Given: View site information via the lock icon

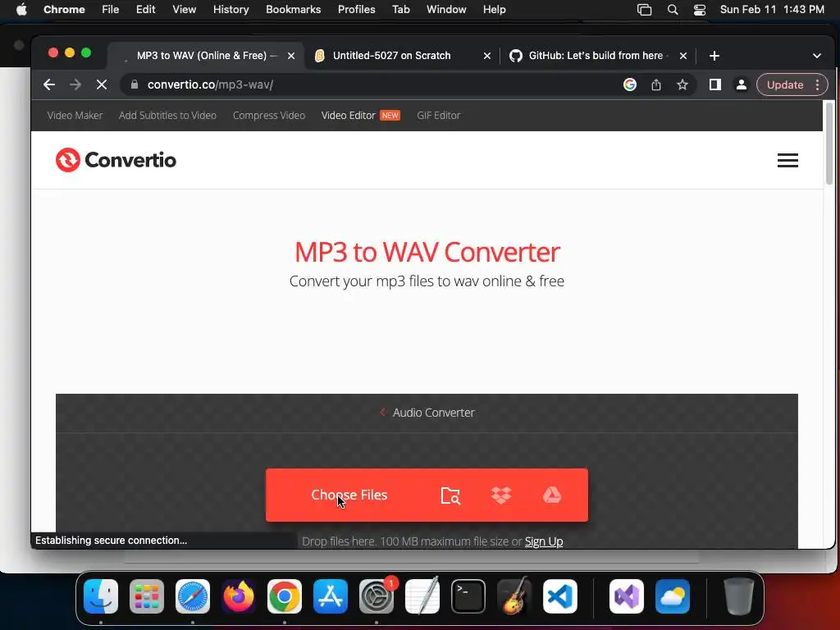Looking at the screenshot, I should (135, 84).
